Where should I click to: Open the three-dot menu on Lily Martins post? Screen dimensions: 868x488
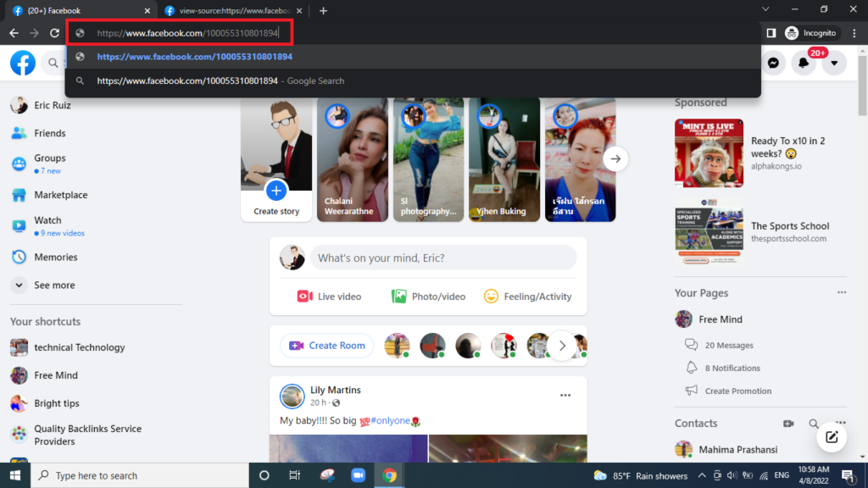coord(565,396)
